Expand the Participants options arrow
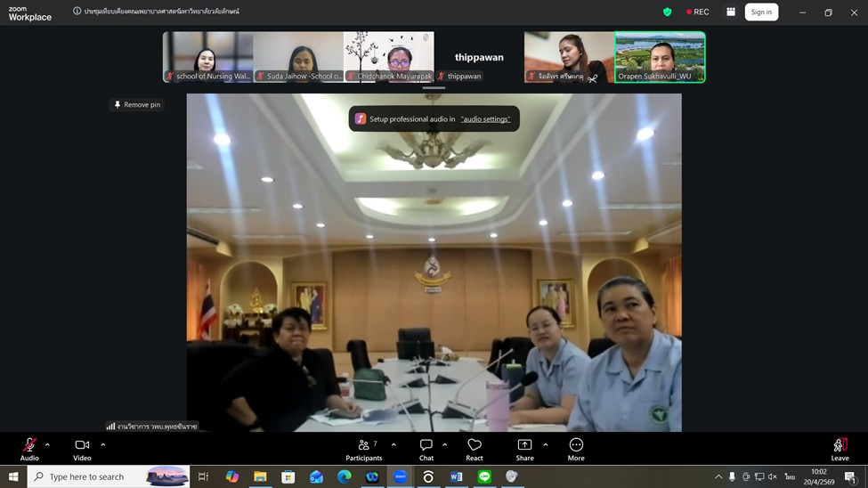The height and width of the screenshot is (488, 868). pyautogui.click(x=393, y=444)
